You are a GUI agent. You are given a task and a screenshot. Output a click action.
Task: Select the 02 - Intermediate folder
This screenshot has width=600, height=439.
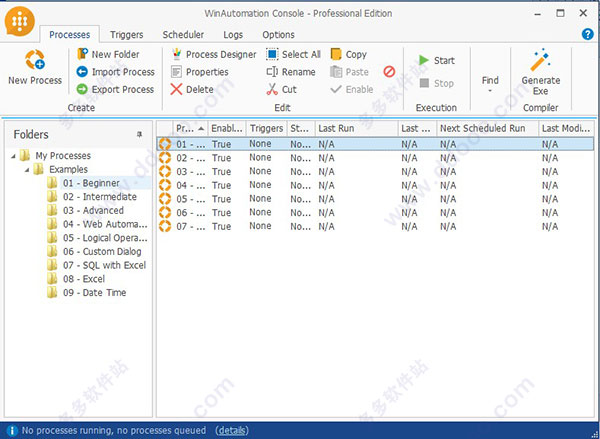[99, 197]
